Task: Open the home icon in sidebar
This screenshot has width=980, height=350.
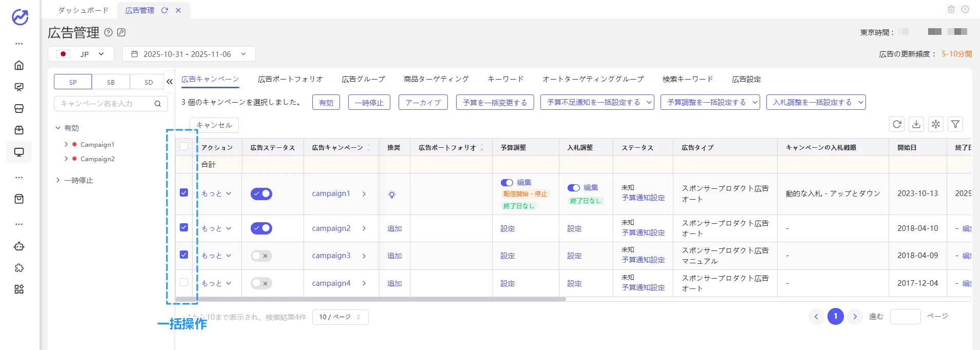Action: [x=19, y=65]
